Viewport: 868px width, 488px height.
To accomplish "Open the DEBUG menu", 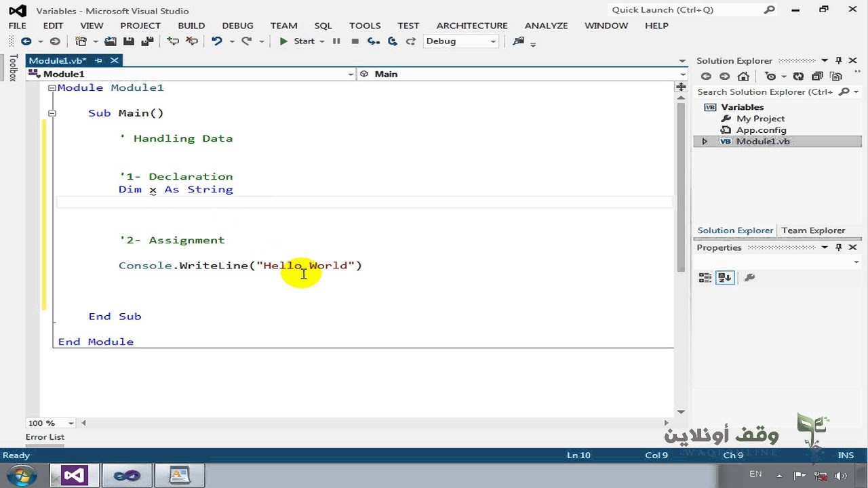I will pos(237,26).
